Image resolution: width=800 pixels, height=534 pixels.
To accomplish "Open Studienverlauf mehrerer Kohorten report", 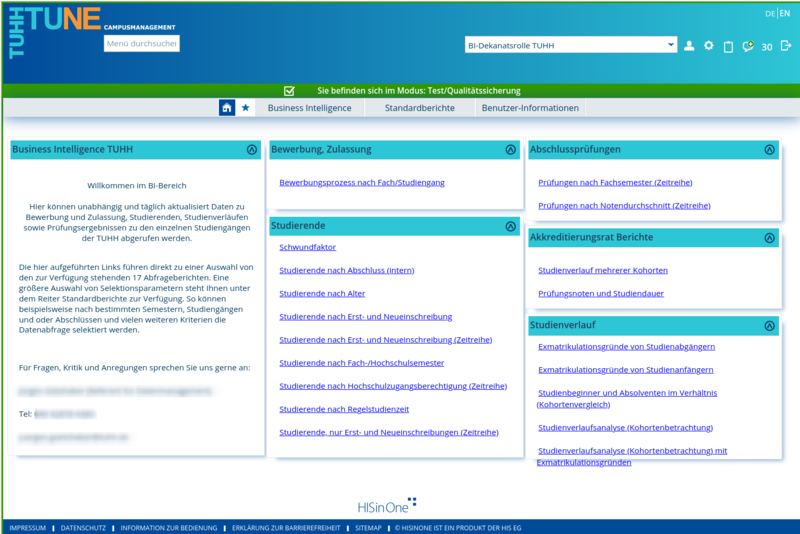I will click(x=603, y=270).
